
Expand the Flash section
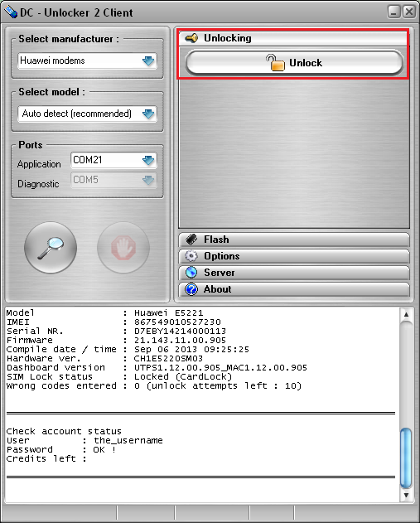point(294,240)
